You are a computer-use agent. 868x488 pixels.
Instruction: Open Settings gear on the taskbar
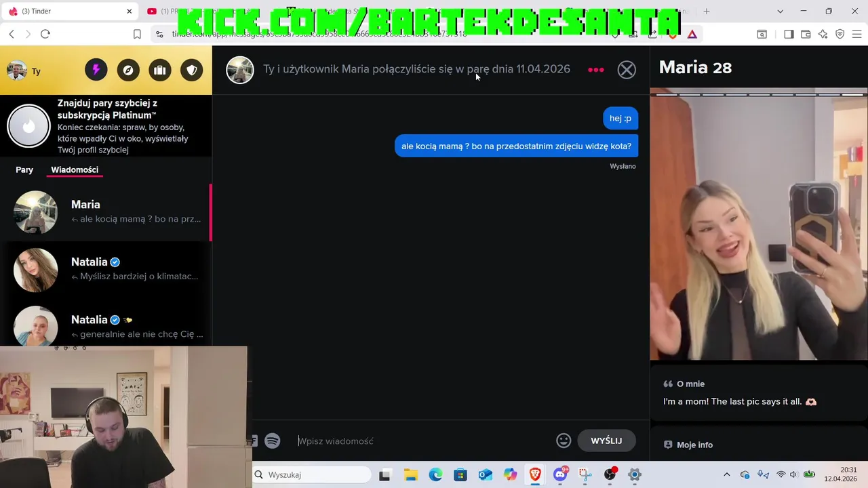(635, 474)
